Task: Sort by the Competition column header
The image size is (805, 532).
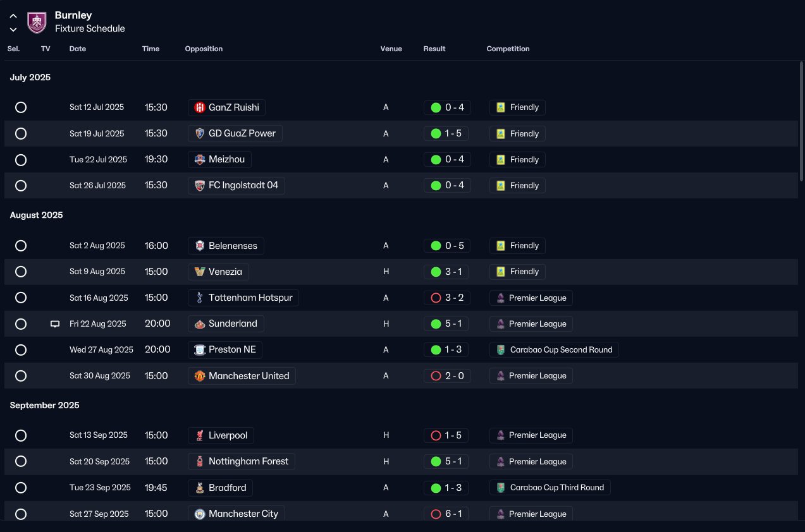Action: (508, 49)
